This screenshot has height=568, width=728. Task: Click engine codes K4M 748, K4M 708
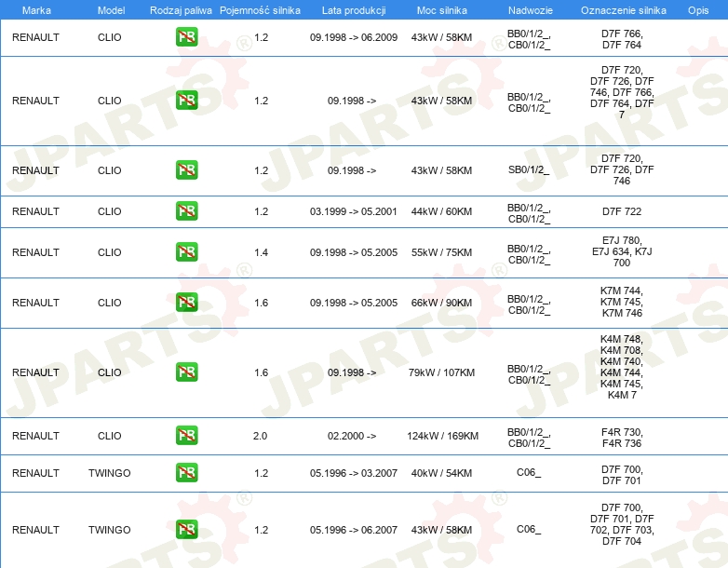click(x=621, y=345)
